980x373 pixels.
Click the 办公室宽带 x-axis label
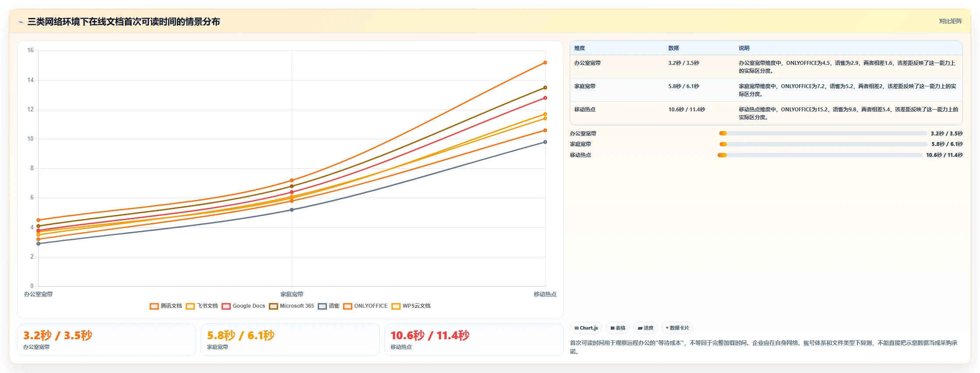[x=38, y=295]
